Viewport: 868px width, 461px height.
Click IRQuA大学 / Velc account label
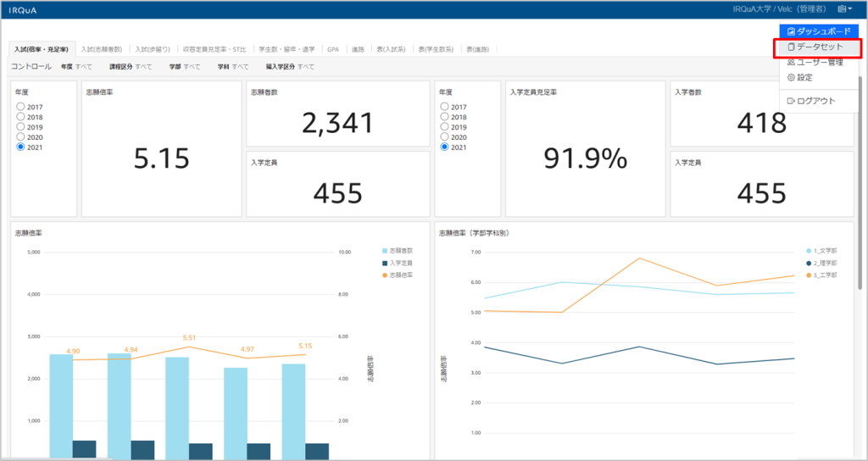pyautogui.click(x=779, y=8)
